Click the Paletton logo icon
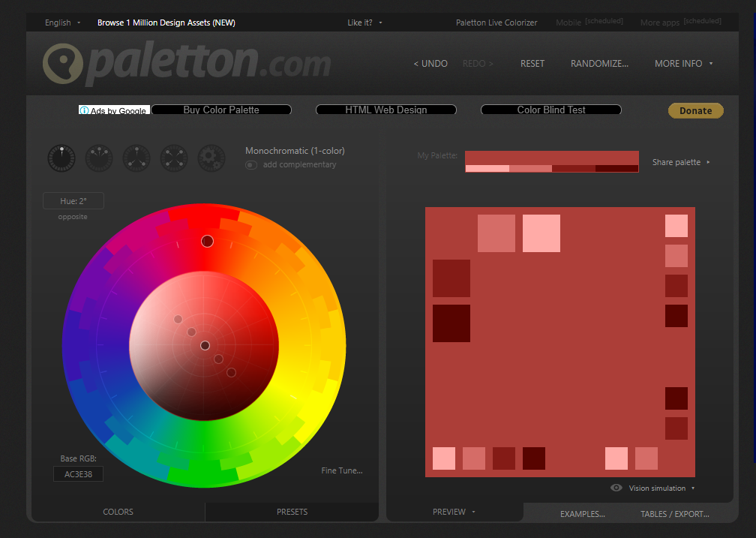The height and width of the screenshot is (538, 756). (x=63, y=63)
